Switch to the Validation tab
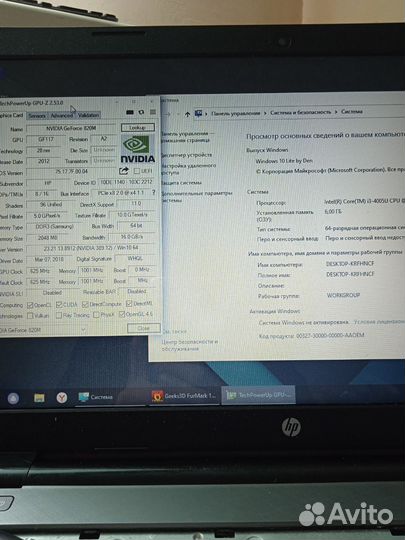 (88, 115)
